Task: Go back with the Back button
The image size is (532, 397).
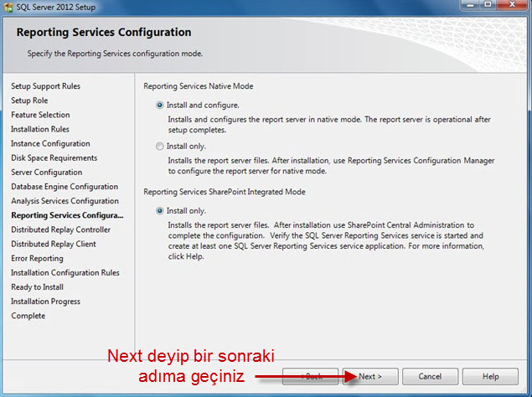Action: pos(310,376)
